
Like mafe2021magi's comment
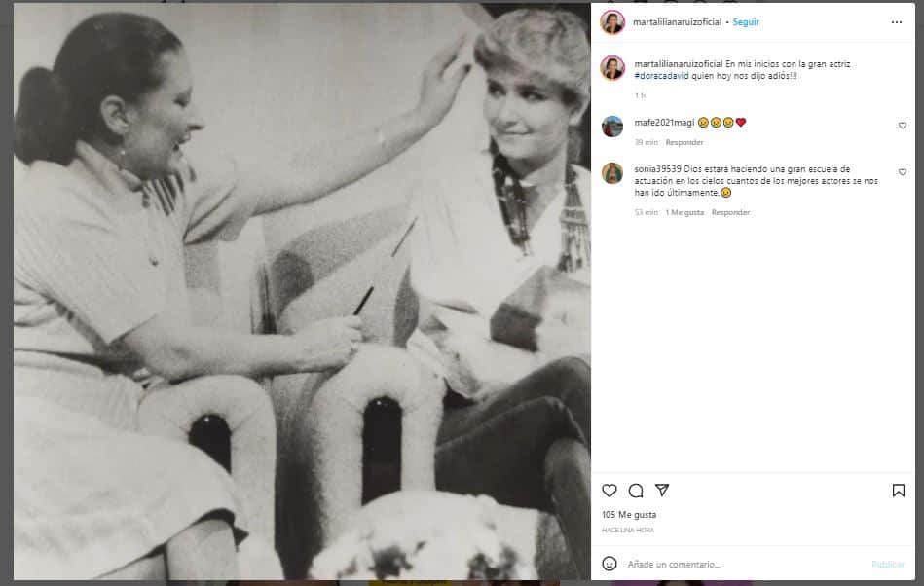(902, 126)
